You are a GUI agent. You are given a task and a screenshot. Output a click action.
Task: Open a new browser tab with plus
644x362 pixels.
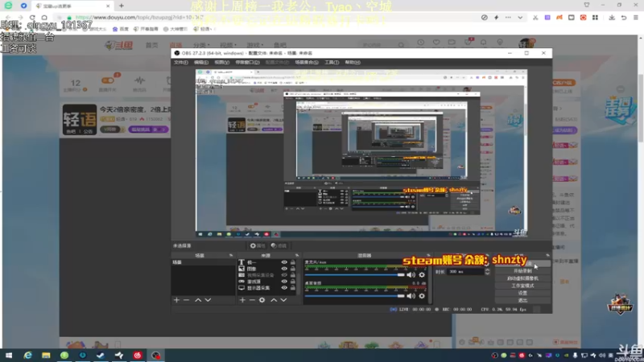click(122, 6)
